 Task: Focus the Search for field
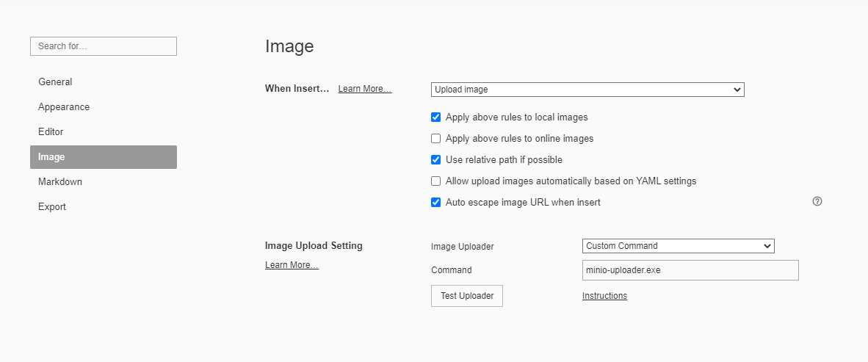104,46
